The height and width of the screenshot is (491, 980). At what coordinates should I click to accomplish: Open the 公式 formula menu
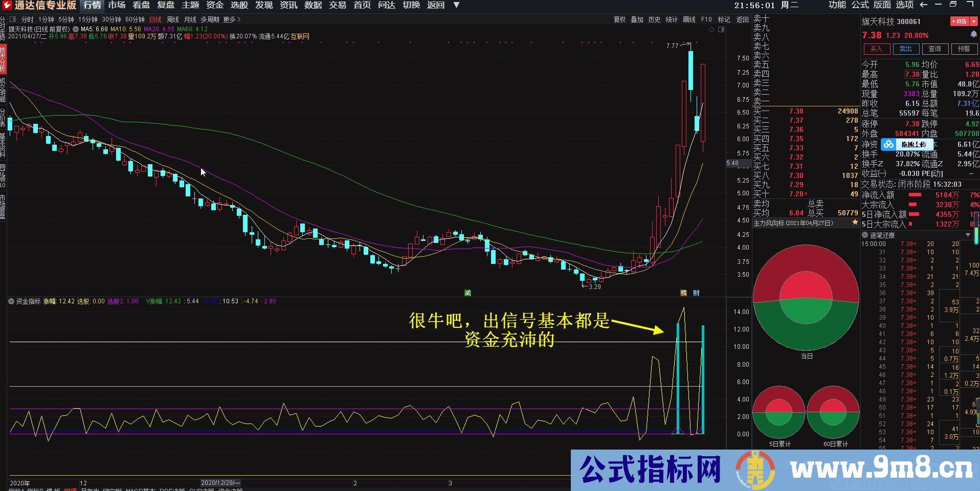860,5
